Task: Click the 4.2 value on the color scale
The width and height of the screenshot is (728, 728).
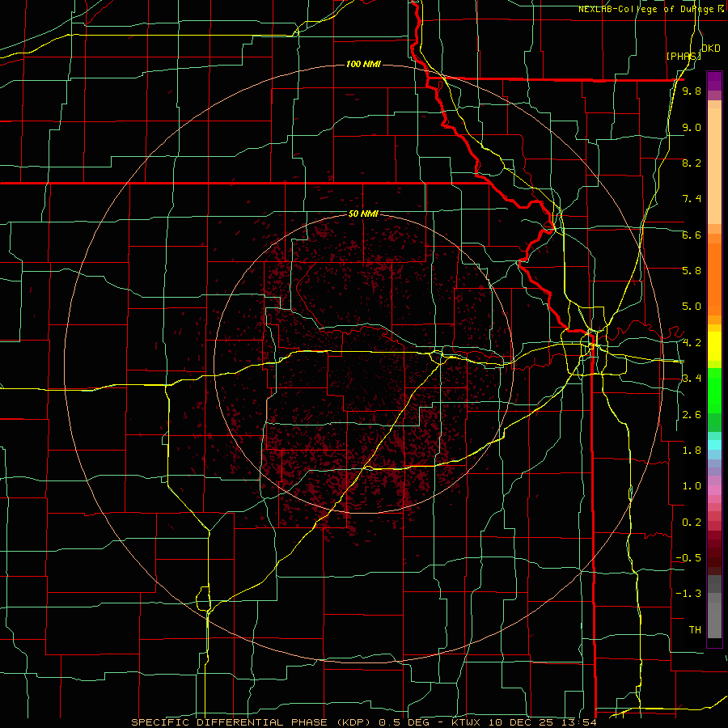Action: pos(692,343)
